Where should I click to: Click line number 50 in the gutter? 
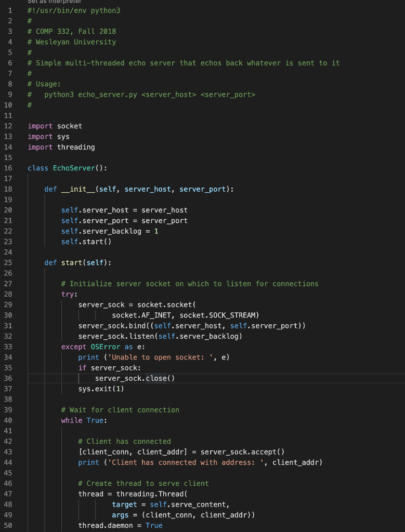(8, 525)
